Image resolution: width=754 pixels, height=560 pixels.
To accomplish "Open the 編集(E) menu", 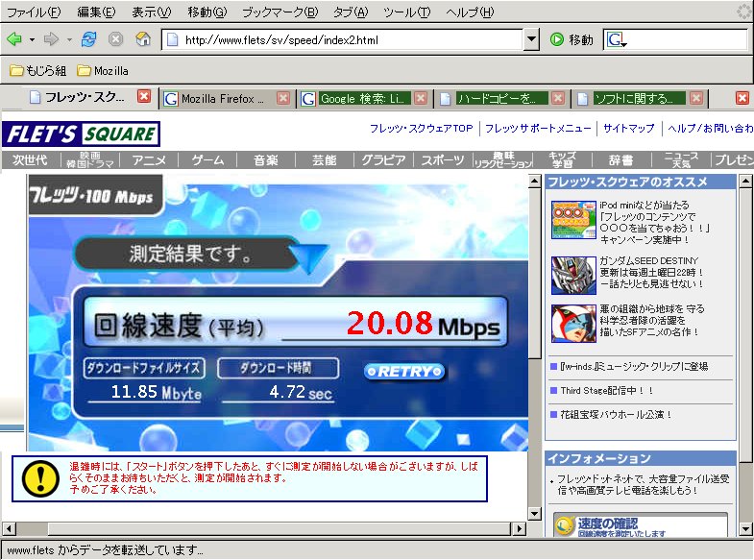I will point(96,12).
